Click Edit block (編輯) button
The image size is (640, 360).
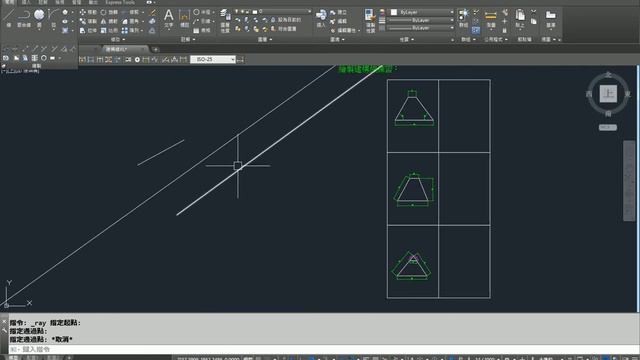339,21
